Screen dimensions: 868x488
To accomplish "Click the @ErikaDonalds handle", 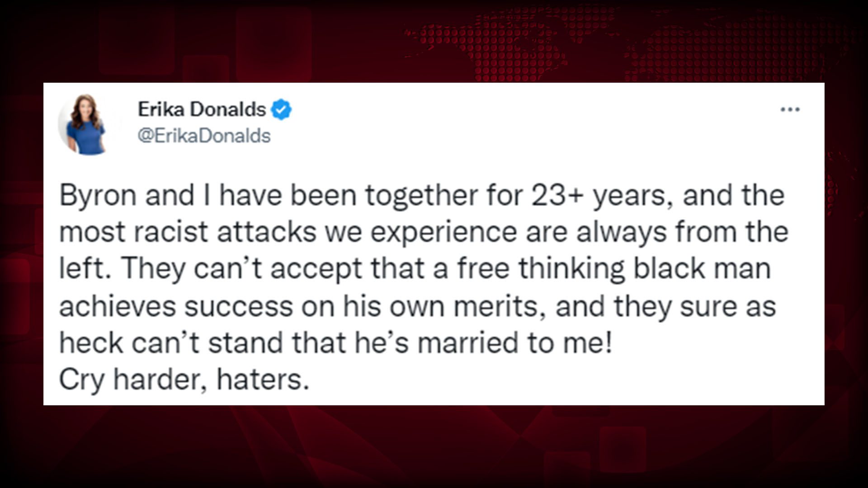I will point(204,136).
